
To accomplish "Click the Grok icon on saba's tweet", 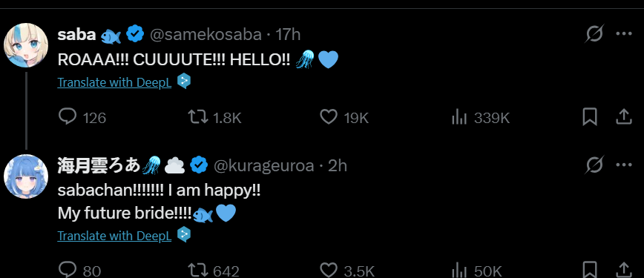I will (594, 33).
